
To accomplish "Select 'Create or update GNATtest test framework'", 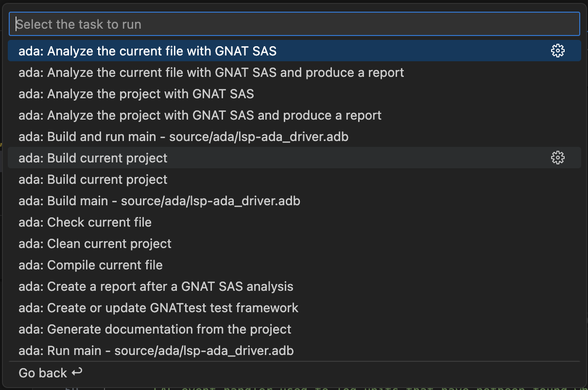I will coord(294,308).
